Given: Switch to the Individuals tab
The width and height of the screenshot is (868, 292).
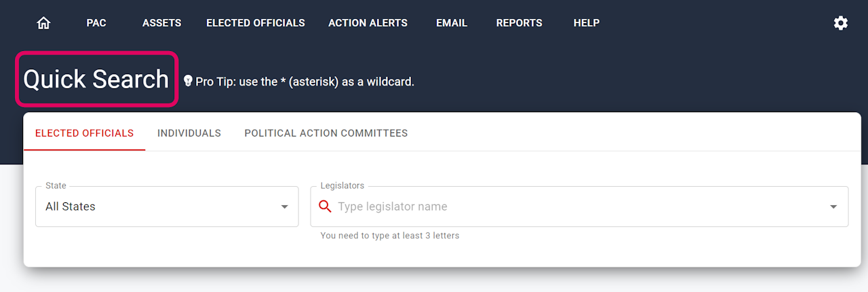Looking at the screenshot, I should tap(189, 133).
